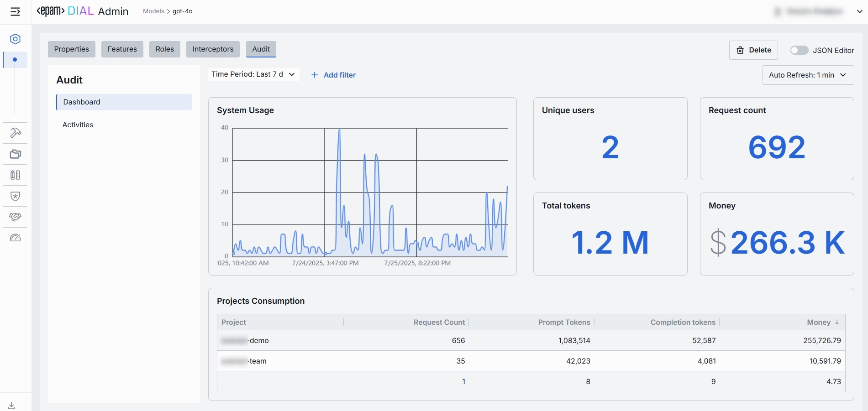Image resolution: width=868 pixels, height=411 pixels.
Task: Sort by the Project column header
Action: tap(234, 323)
